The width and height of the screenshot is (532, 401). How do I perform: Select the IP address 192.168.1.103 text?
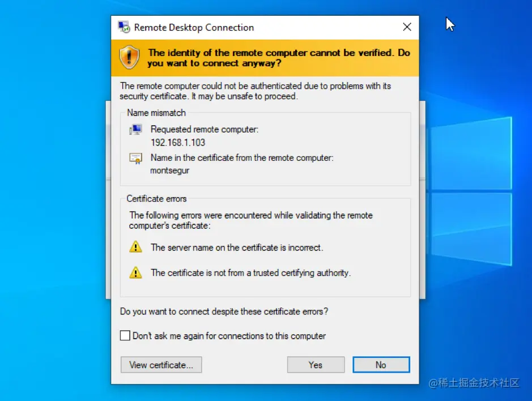[178, 143]
